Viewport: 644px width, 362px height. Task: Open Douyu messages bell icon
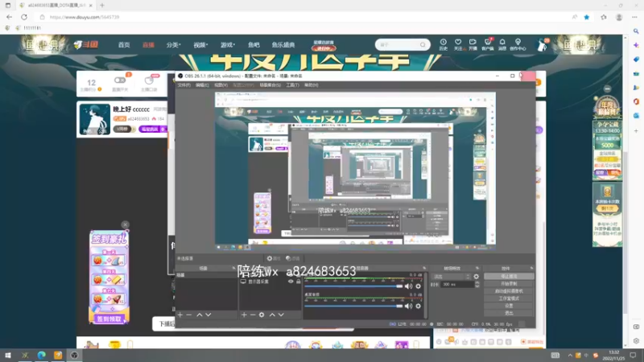pyautogui.click(x=502, y=44)
